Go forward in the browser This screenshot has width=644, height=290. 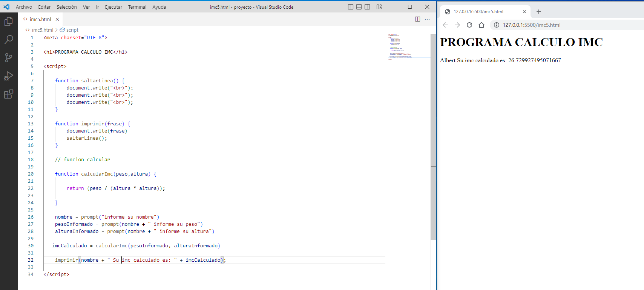tap(457, 25)
